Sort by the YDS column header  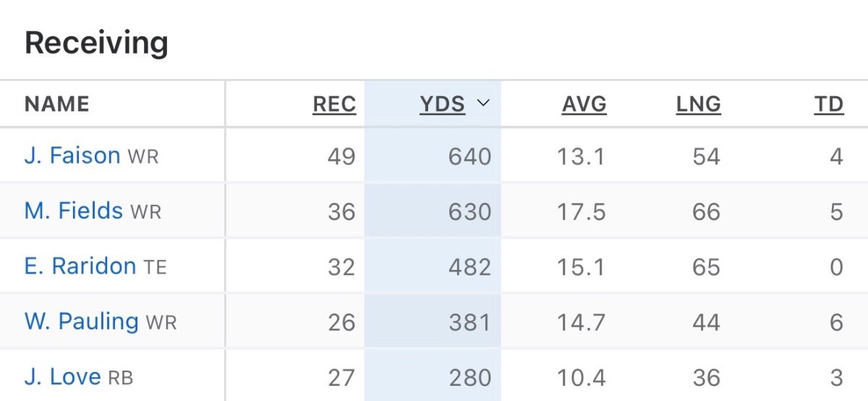(x=443, y=104)
